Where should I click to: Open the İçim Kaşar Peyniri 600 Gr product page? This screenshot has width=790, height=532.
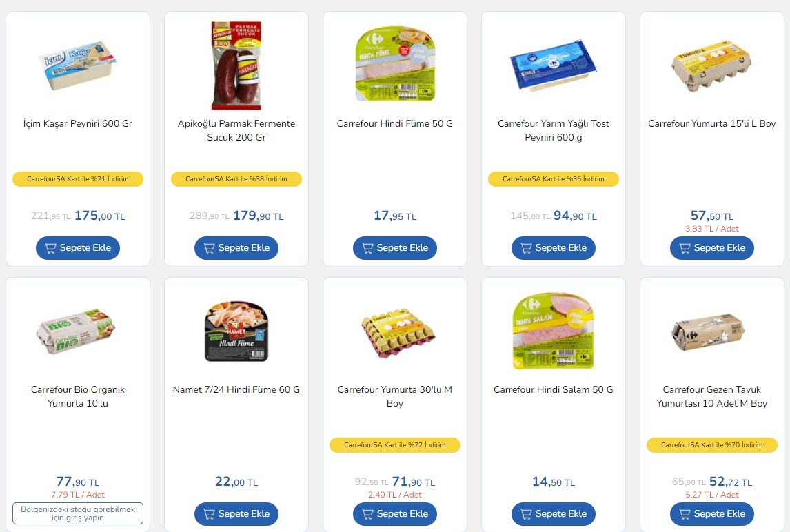tap(77, 123)
